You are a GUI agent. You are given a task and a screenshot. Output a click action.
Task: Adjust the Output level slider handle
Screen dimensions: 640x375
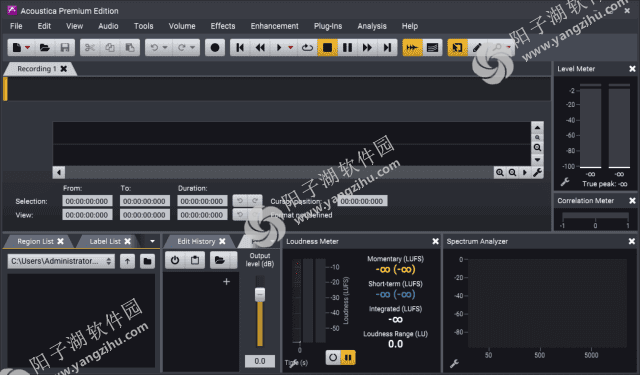[260, 294]
